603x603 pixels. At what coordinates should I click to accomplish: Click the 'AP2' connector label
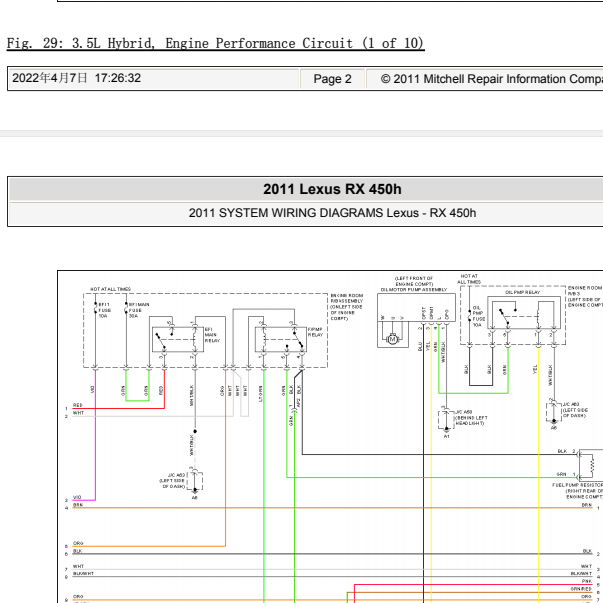pos(298,403)
